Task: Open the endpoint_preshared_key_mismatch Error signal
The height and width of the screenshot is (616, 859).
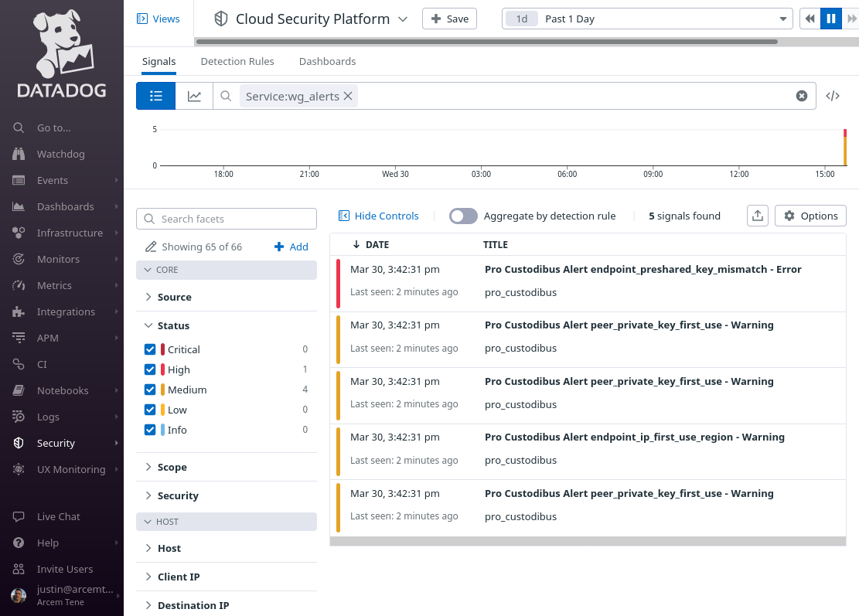Action: pos(588,284)
